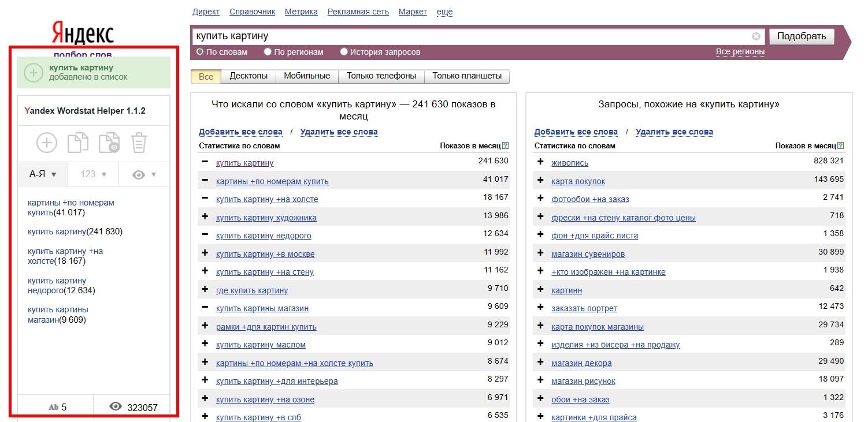Select 'купить картины магазин(9 609)' in helper list

pyautogui.click(x=58, y=315)
